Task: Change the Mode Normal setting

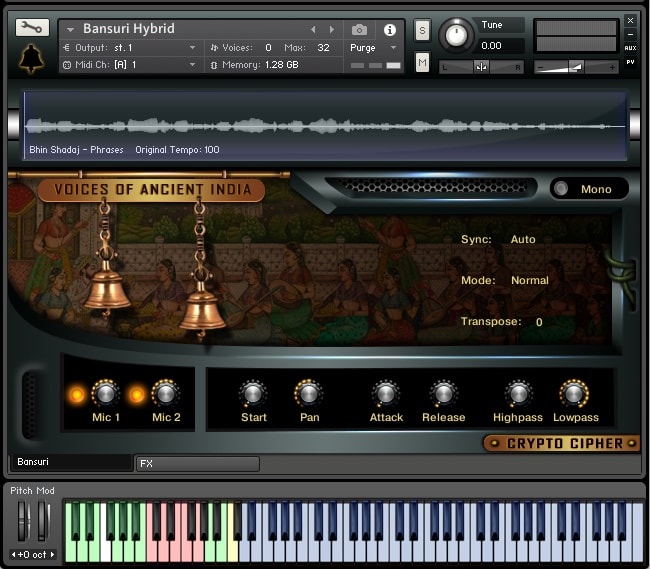Action: pyautogui.click(x=529, y=280)
